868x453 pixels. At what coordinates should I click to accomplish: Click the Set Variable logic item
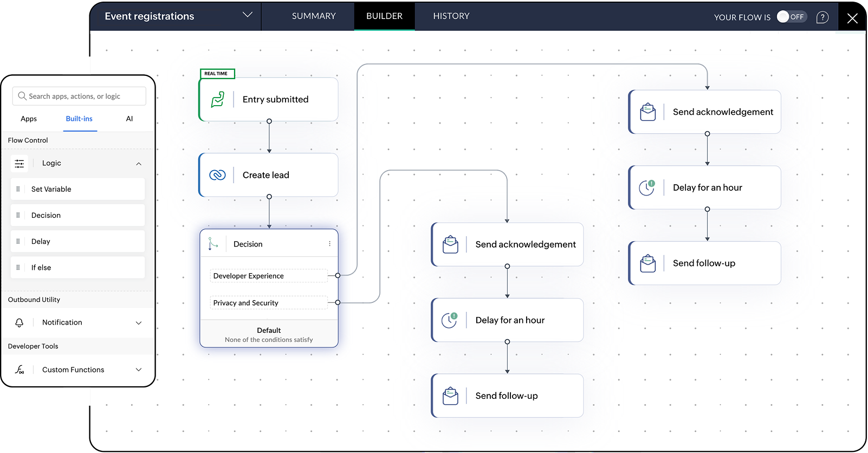(x=78, y=189)
